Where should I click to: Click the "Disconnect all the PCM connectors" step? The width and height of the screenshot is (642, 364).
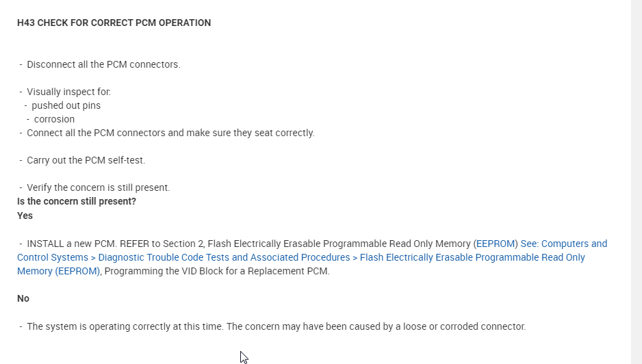coord(103,64)
